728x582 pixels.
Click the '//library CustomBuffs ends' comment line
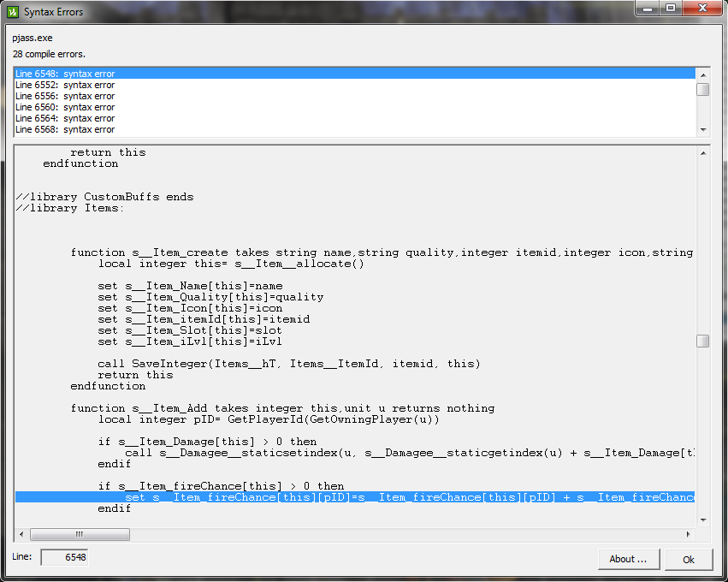pyautogui.click(x=104, y=197)
